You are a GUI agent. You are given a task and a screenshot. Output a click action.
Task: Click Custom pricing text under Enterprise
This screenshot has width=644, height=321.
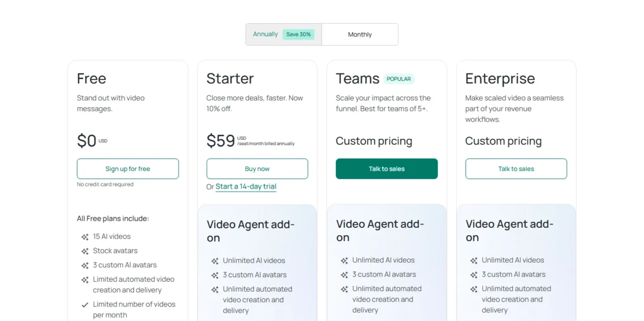click(503, 141)
